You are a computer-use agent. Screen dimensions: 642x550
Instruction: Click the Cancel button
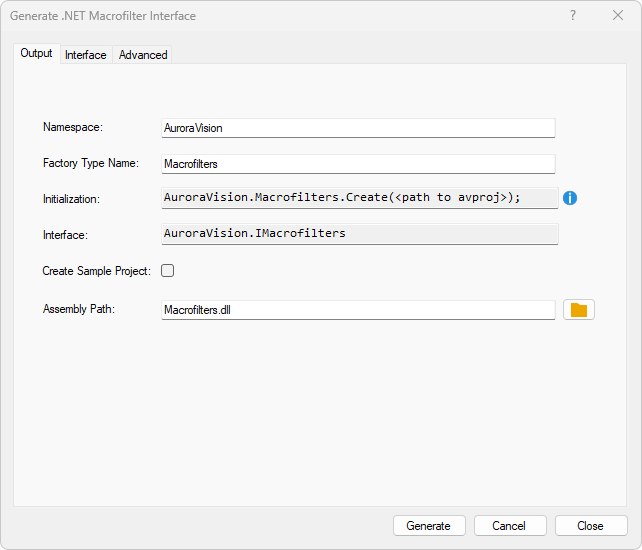[x=510, y=526]
